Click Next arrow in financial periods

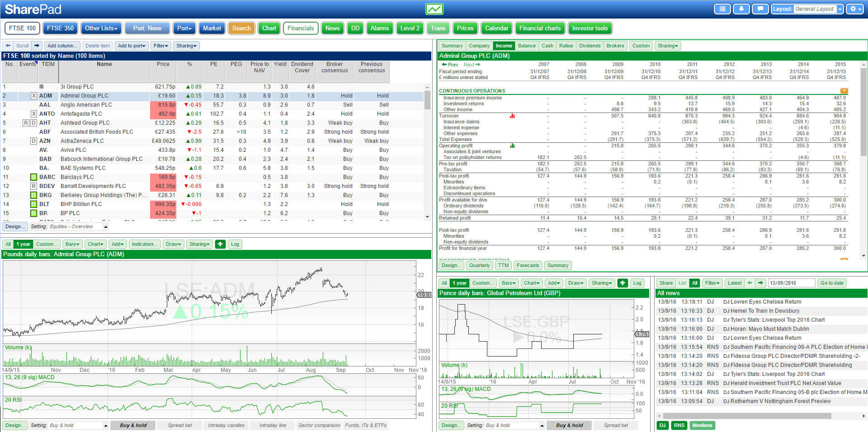coord(472,65)
